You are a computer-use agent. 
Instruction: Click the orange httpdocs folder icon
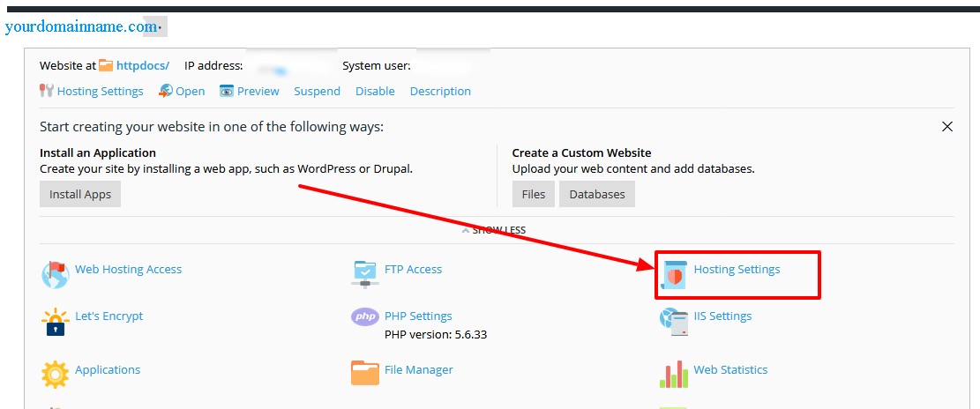106,65
